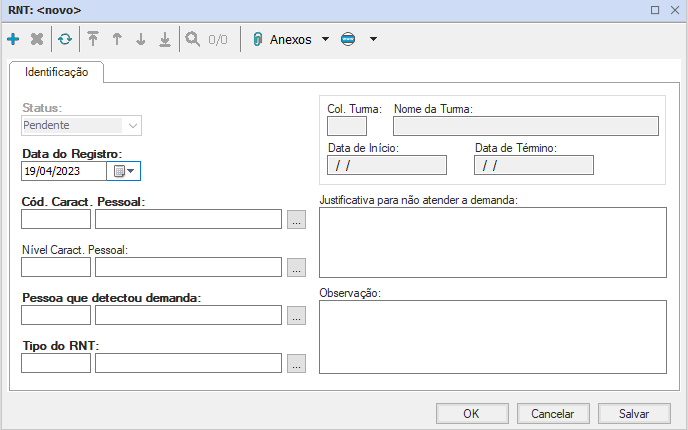Select the Identificação tab

[56, 72]
